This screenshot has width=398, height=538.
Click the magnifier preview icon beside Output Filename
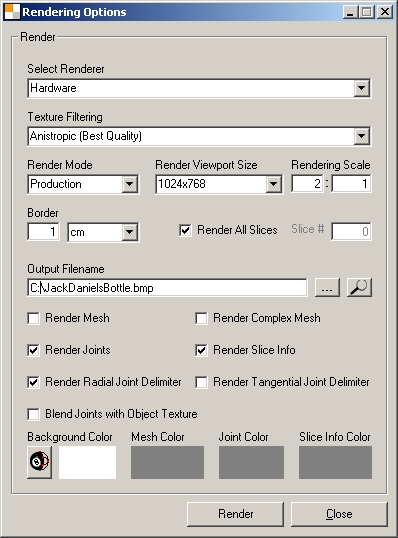(x=359, y=288)
